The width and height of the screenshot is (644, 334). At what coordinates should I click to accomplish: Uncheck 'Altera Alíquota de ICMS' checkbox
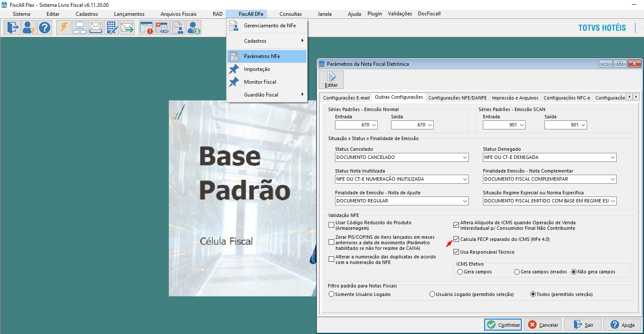456,225
